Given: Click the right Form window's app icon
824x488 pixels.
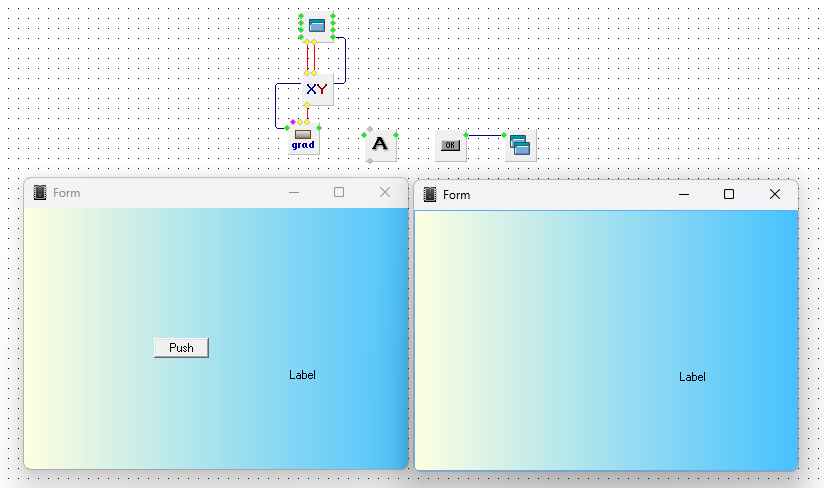Looking at the screenshot, I should coord(431,194).
